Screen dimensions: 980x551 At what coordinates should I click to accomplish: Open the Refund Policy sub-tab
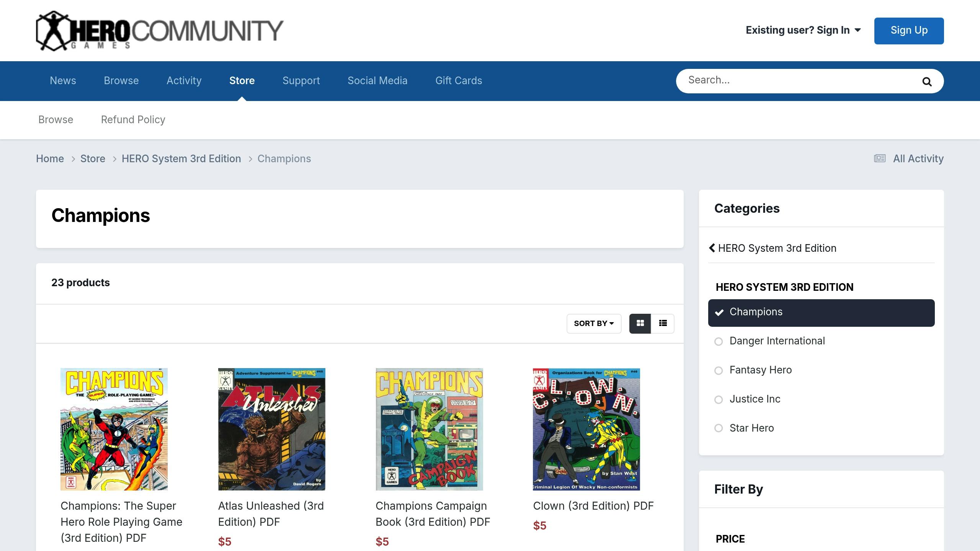pos(133,120)
